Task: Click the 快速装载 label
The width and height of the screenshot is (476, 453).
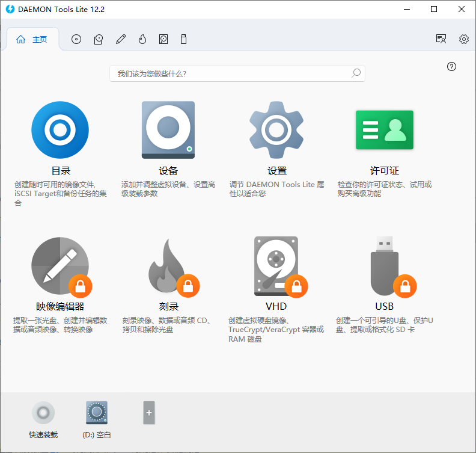Action: (x=43, y=435)
